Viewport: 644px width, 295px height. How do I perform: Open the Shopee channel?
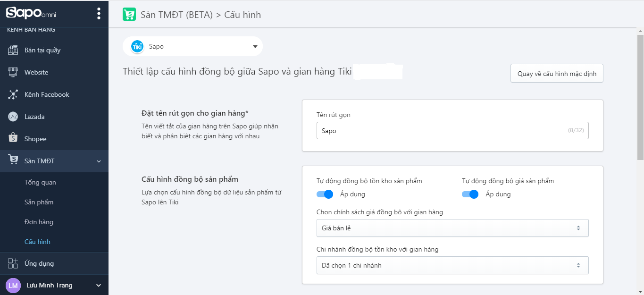(35, 138)
